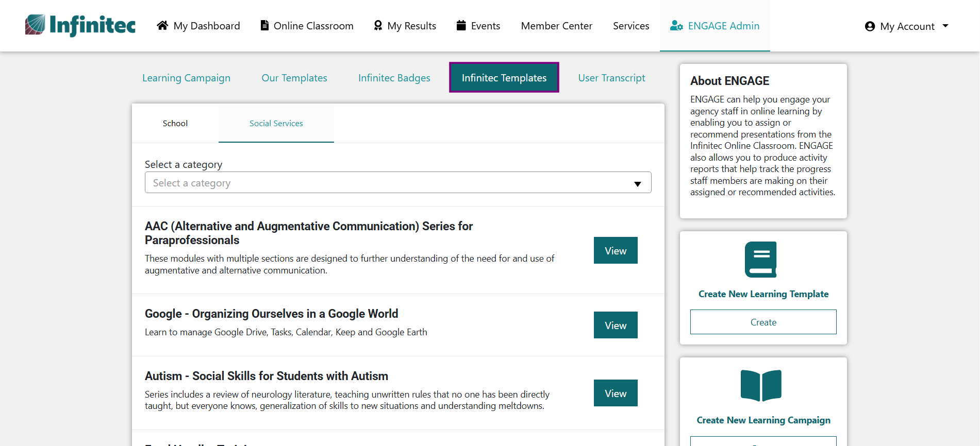
Task: Click the open-book Learning Campaign icon
Action: 761,385
